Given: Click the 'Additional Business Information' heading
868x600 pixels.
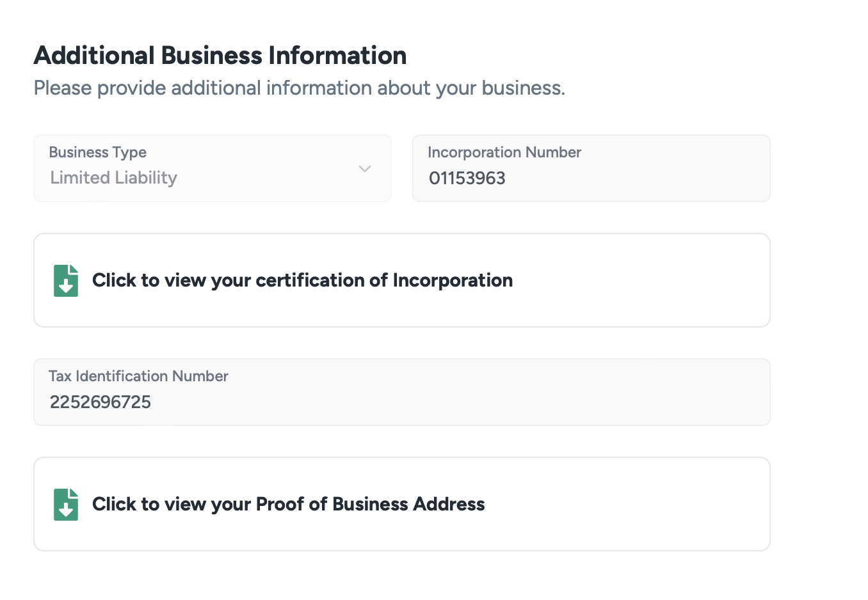Looking at the screenshot, I should pos(220,56).
